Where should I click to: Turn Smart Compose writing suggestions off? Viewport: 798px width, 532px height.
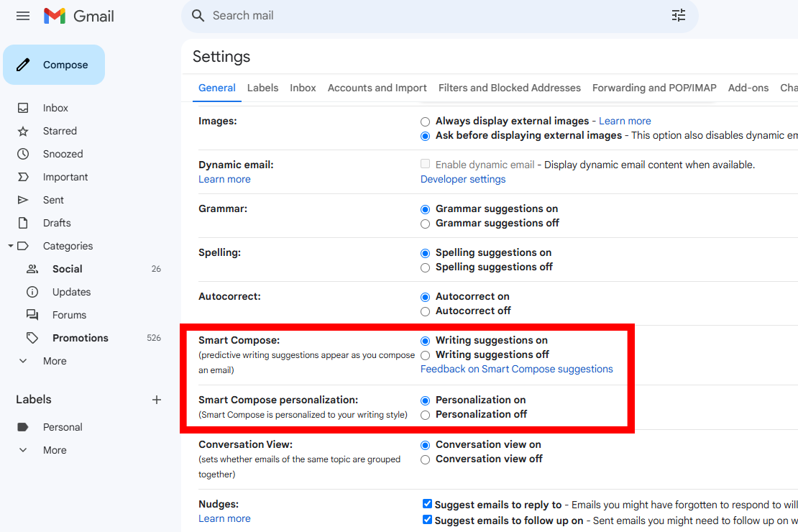425,354
